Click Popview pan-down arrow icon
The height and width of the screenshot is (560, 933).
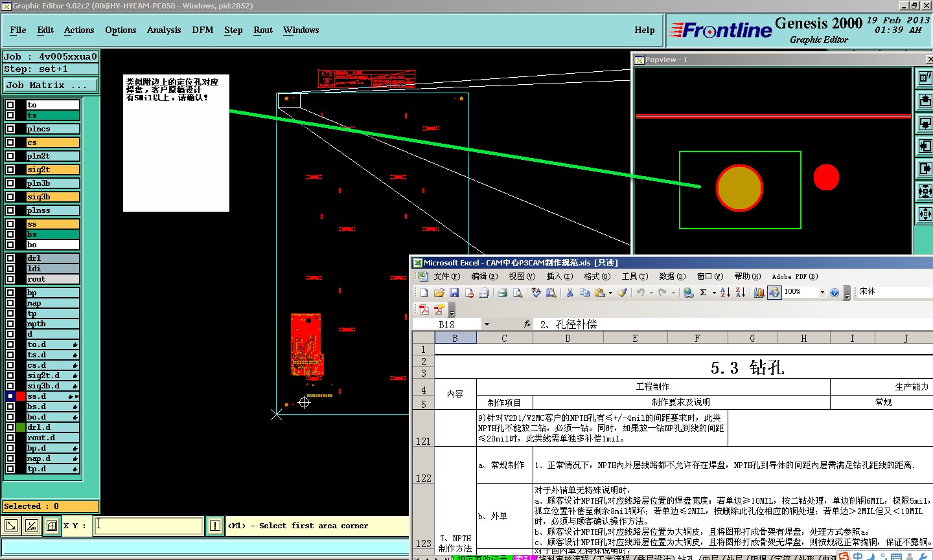925,123
